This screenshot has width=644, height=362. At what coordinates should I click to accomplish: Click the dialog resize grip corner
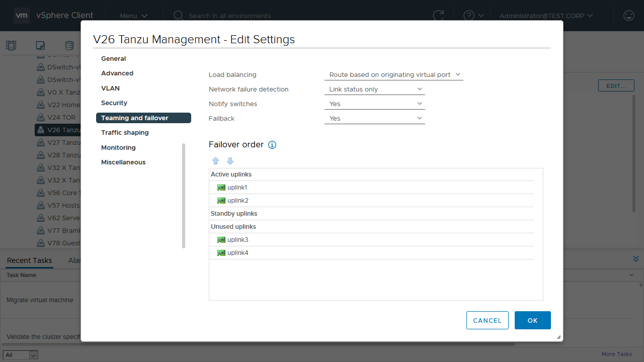pos(559,337)
